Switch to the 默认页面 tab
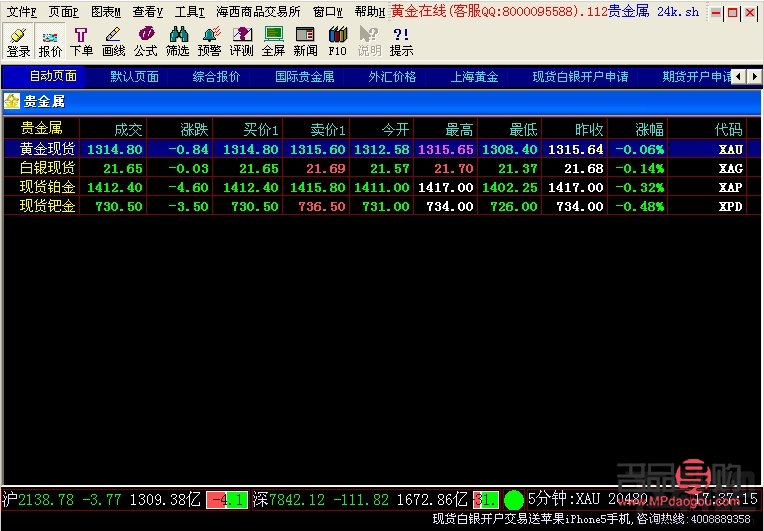 [x=134, y=76]
